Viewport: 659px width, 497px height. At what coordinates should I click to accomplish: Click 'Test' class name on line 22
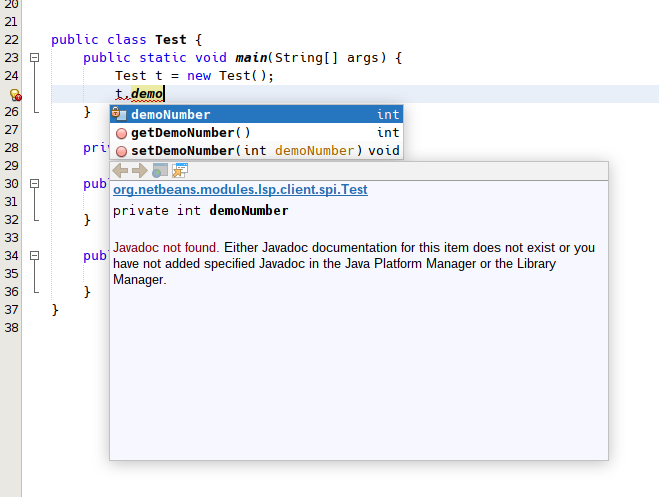coord(171,39)
